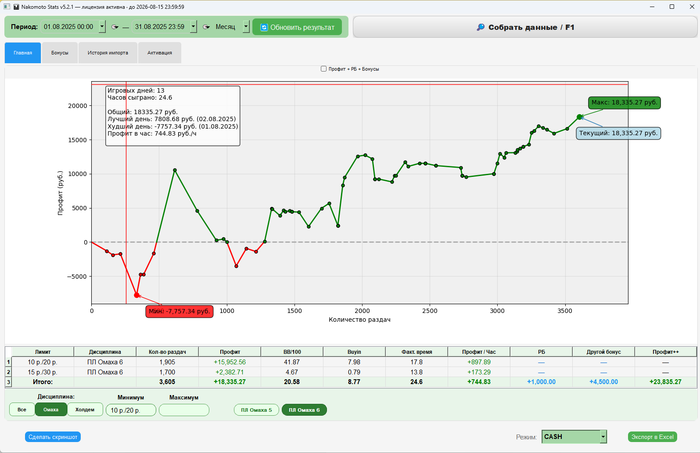Open the start date 01.08.2025 dropdown arrow

coord(102,27)
